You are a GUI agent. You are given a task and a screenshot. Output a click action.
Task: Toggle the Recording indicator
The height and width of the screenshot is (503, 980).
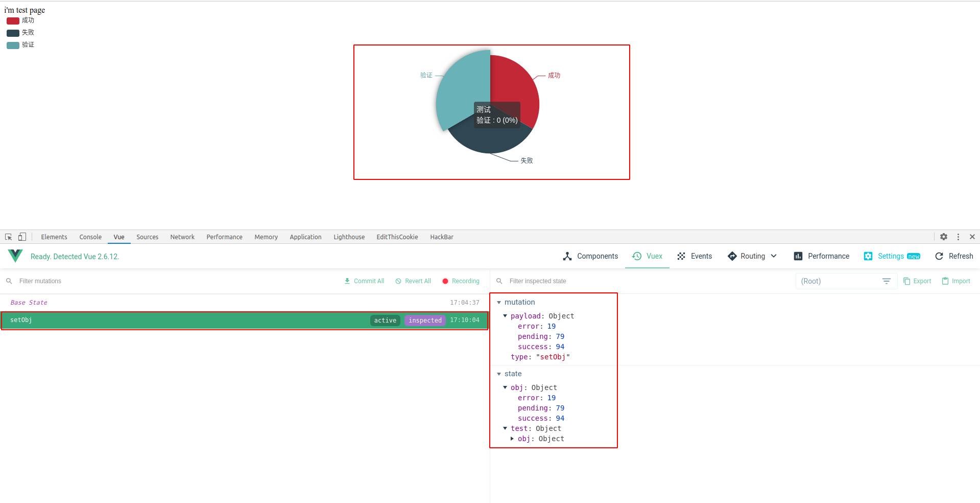click(461, 281)
